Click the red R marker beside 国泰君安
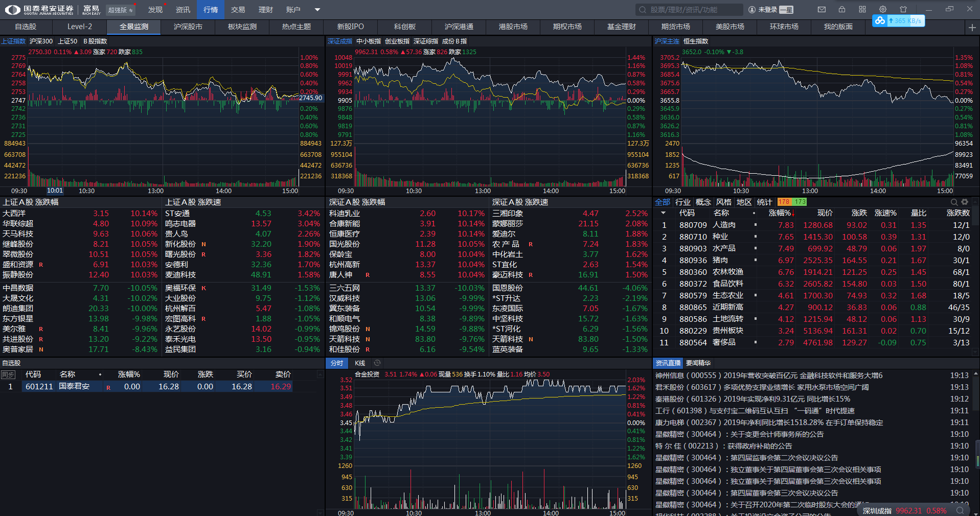The width and height of the screenshot is (980, 516). click(x=108, y=387)
